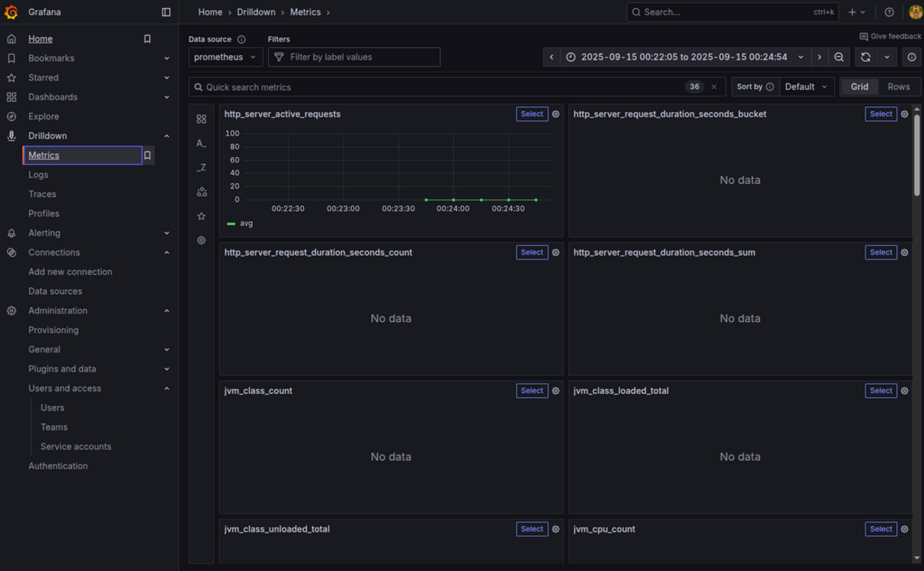Open the help question mark icon
Viewport: 924px width, 571px height.
click(889, 12)
